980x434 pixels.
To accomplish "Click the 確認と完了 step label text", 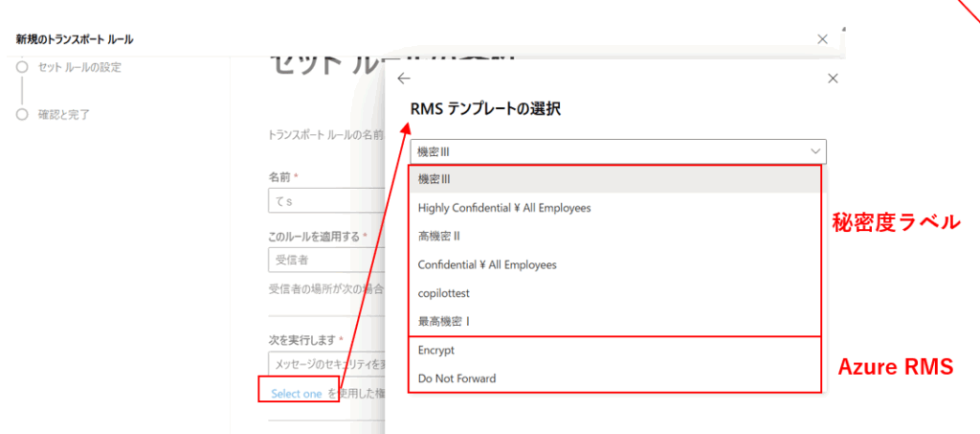I will click(x=65, y=114).
